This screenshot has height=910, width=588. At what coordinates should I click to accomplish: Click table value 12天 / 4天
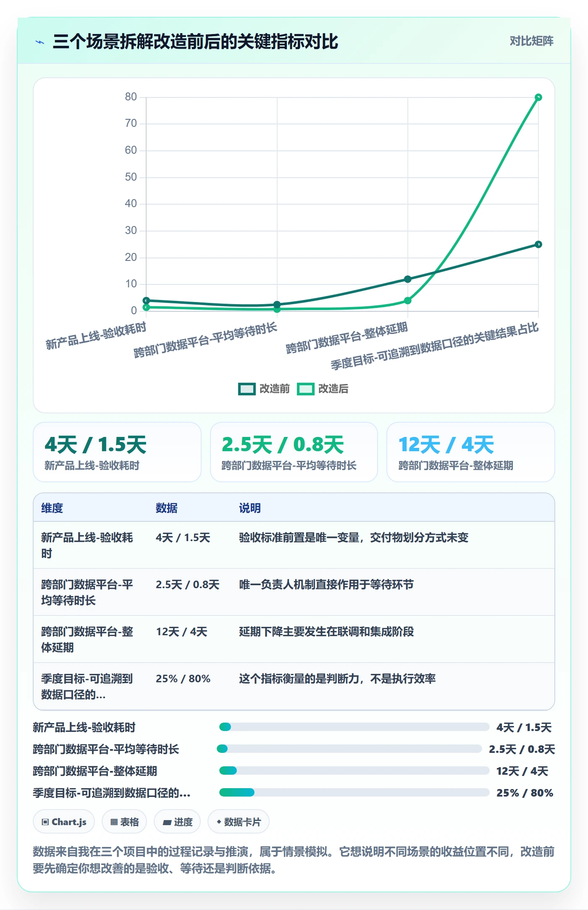point(182,631)
